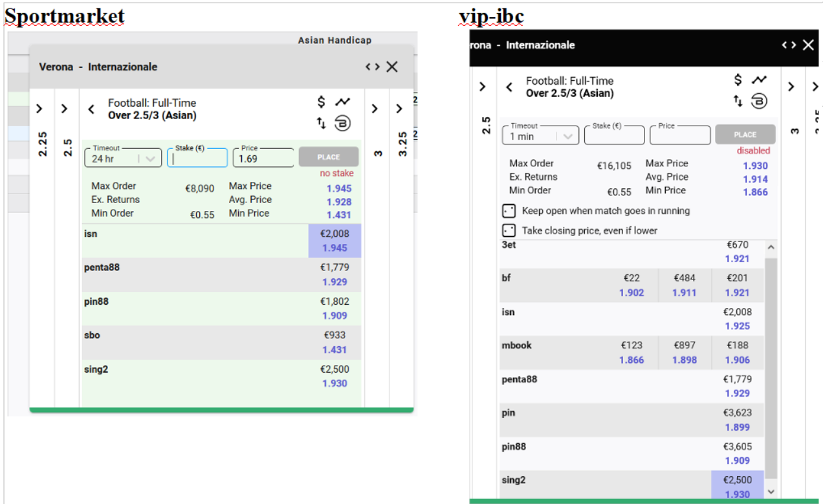Click scrollbar down arrow in vip-ibc bookmaker list
This screenshot has width=825, height=504.
tap(771, 492)
